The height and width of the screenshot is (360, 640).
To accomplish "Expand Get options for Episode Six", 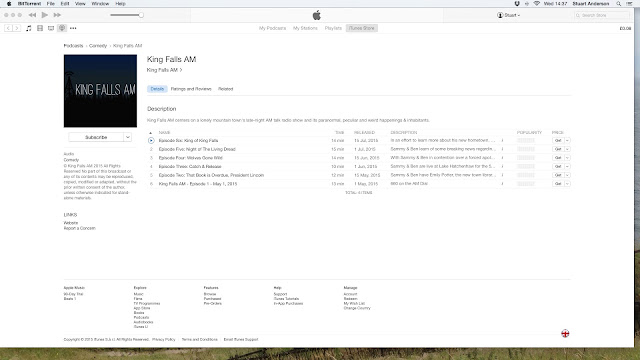I will [567, 140].
